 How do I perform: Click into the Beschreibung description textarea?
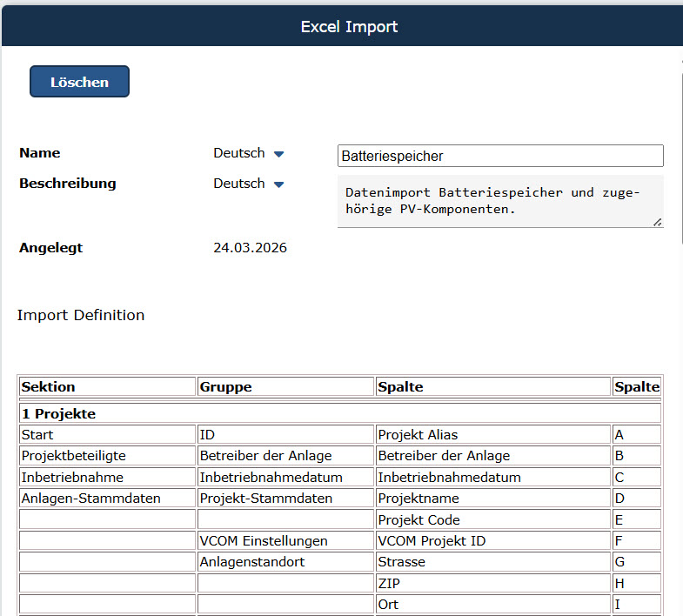500,201
